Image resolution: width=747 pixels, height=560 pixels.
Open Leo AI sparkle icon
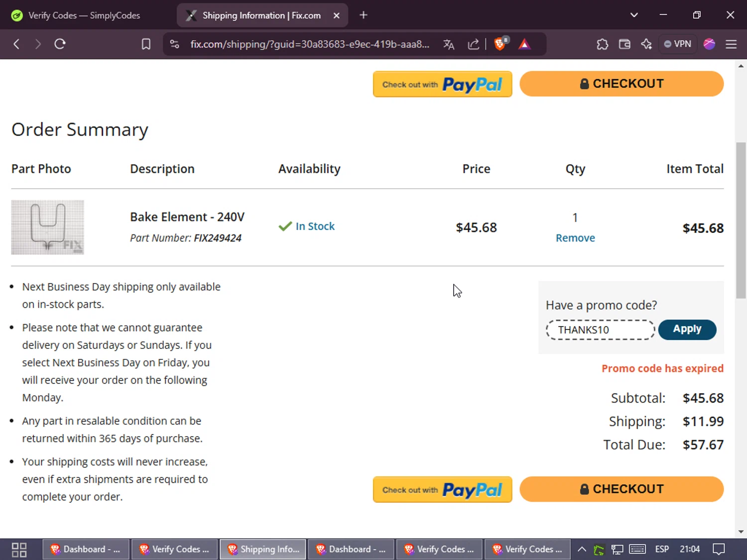(646, 44)
